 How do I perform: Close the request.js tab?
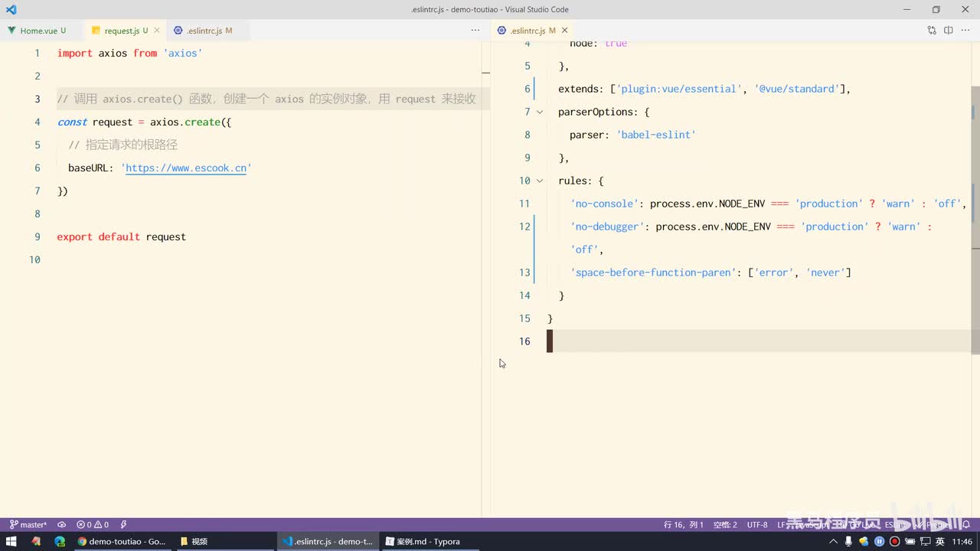(157, 31)
